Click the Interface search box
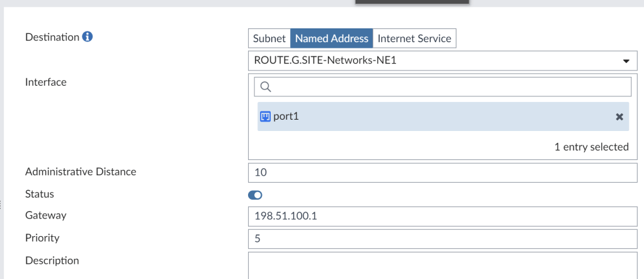 (447, 86)
